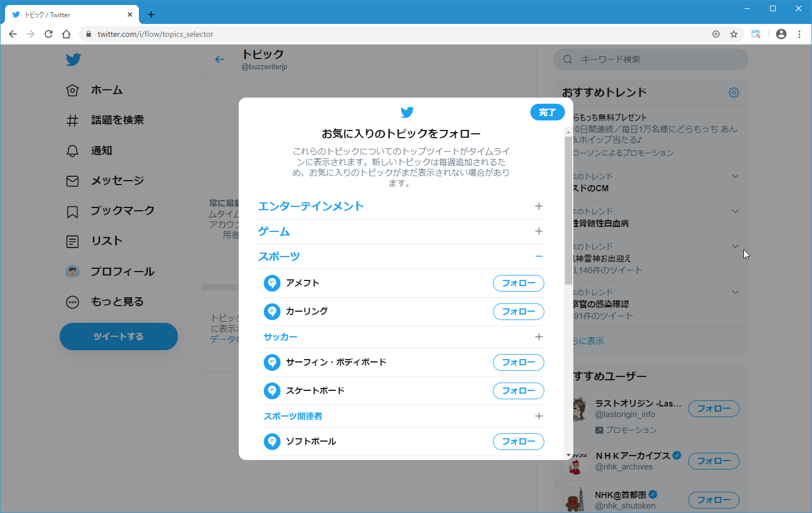Click the ローソンによるプロモーション promoted trend
Screen dimensions: 812x513
click(x=623, y=153)
